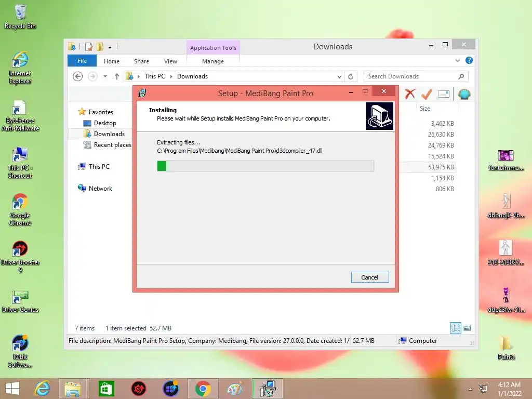
Task: Open the Paints folder on desktop
Action: point(506,347)
